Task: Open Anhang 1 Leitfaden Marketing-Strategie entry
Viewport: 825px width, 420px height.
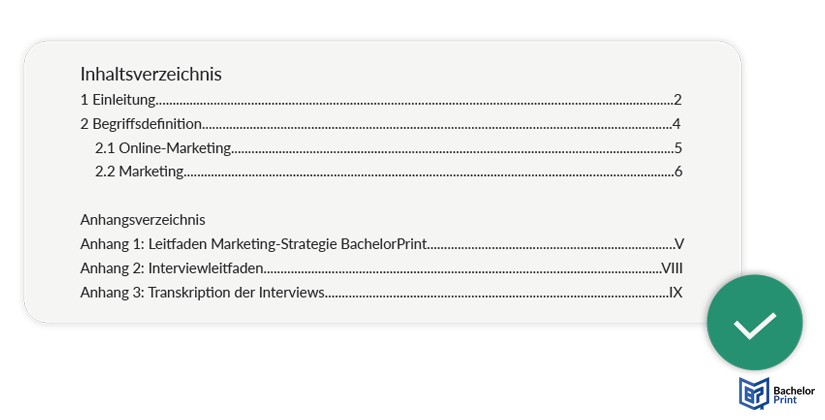Action: pyautogui.click(x=382, y=244)
